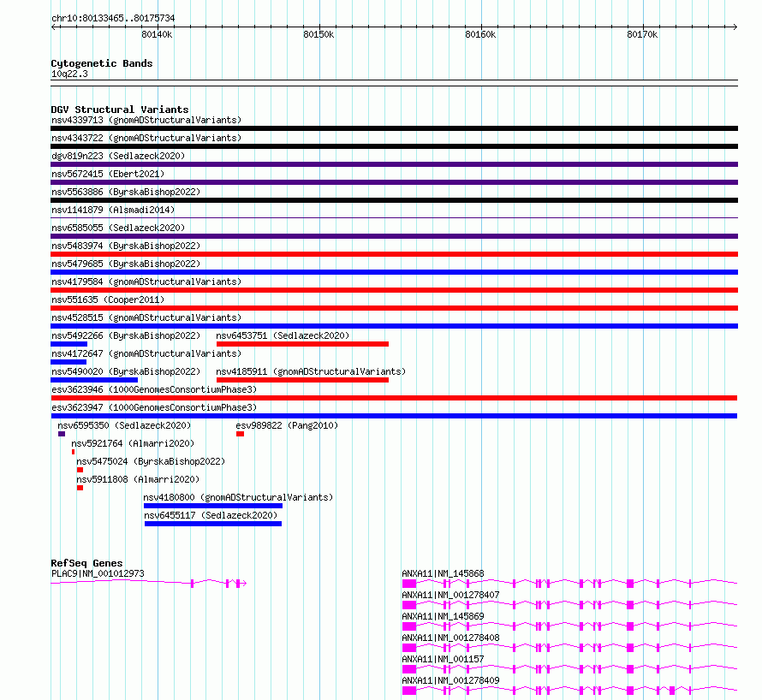
Task: Open dgv819n223 Sedlazeck2020 variant
Action: (x=118, y=156)
